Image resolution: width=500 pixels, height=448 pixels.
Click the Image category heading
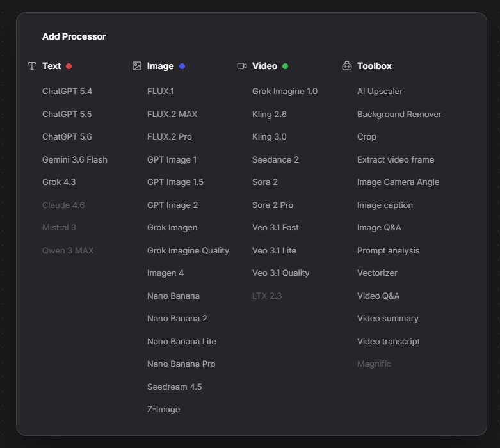click(161, 66)
